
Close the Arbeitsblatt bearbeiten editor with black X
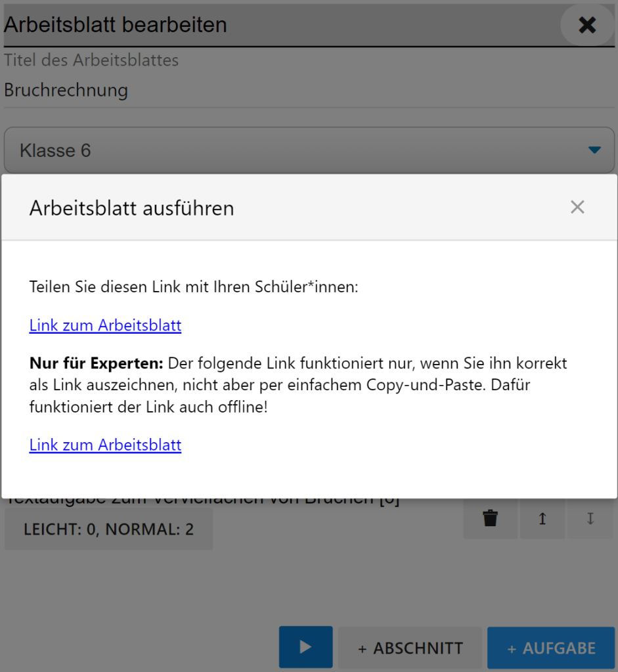[586, 25]
